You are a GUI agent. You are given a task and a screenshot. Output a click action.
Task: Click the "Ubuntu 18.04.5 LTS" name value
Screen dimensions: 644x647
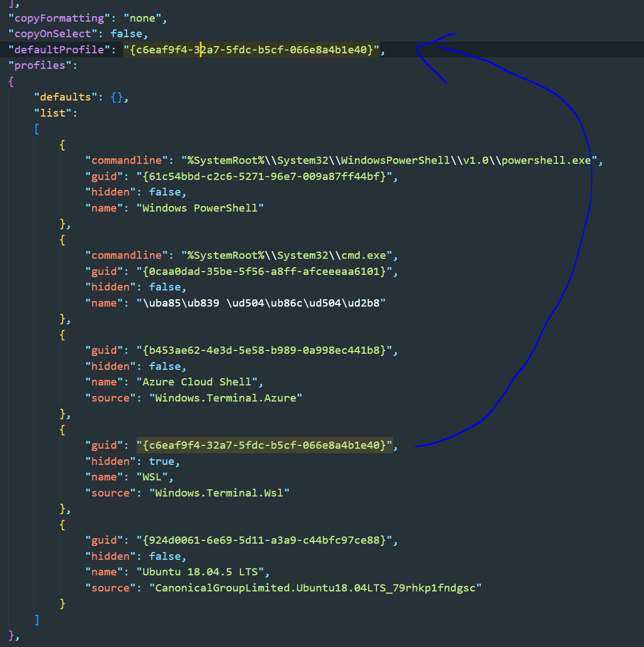pos(200,572)
